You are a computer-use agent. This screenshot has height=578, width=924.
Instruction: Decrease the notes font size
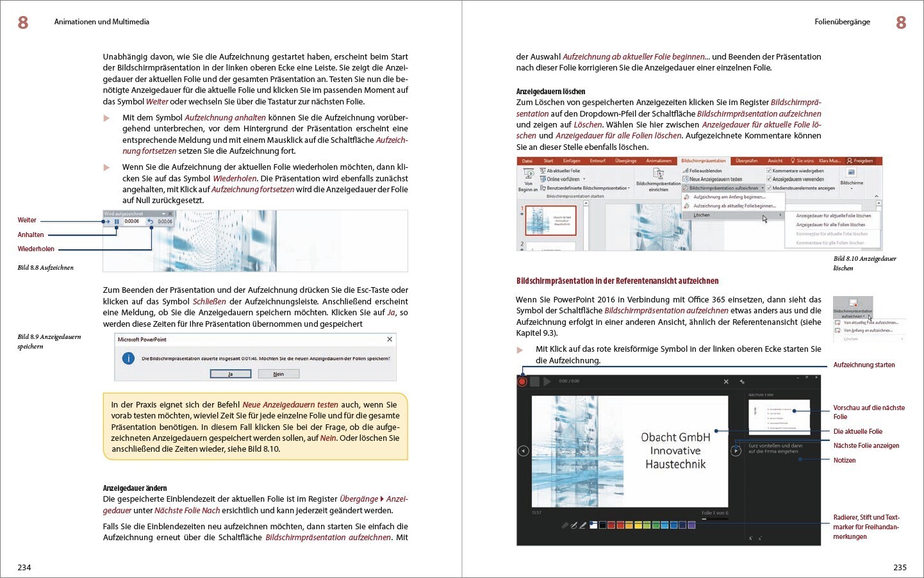[760, 538]
